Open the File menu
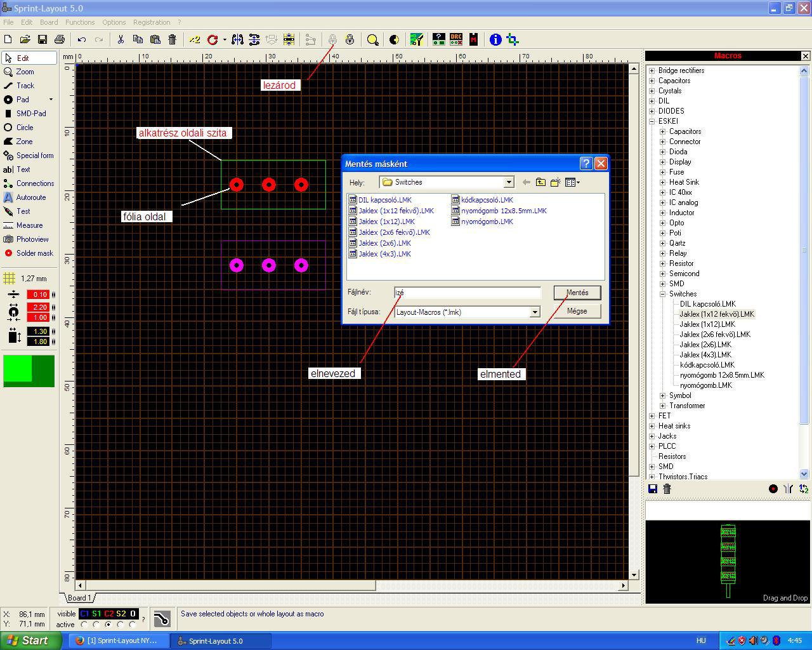 click(x=8, y=22)
